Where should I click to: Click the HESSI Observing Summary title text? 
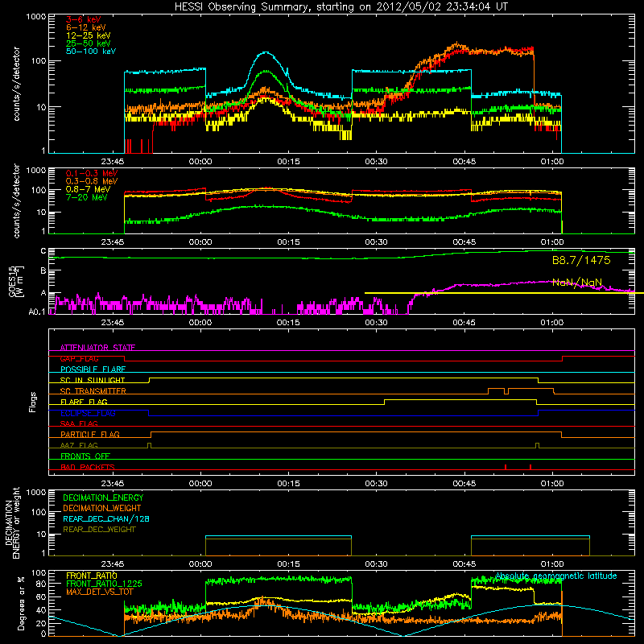pyautogui.click(x=341, y=7)
